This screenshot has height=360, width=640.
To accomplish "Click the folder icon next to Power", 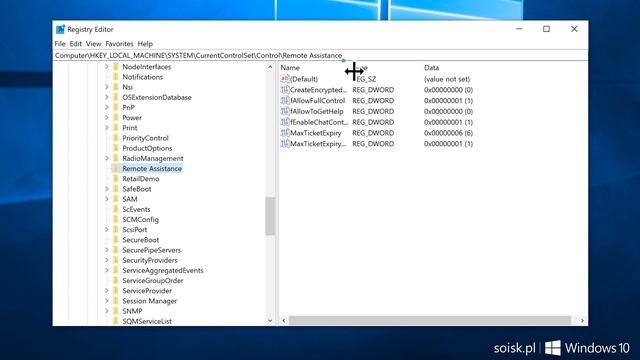I will 116,118.
